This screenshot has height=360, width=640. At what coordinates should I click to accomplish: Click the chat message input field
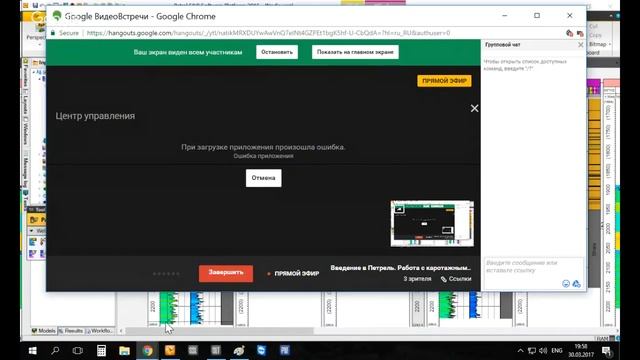(533, 267)
